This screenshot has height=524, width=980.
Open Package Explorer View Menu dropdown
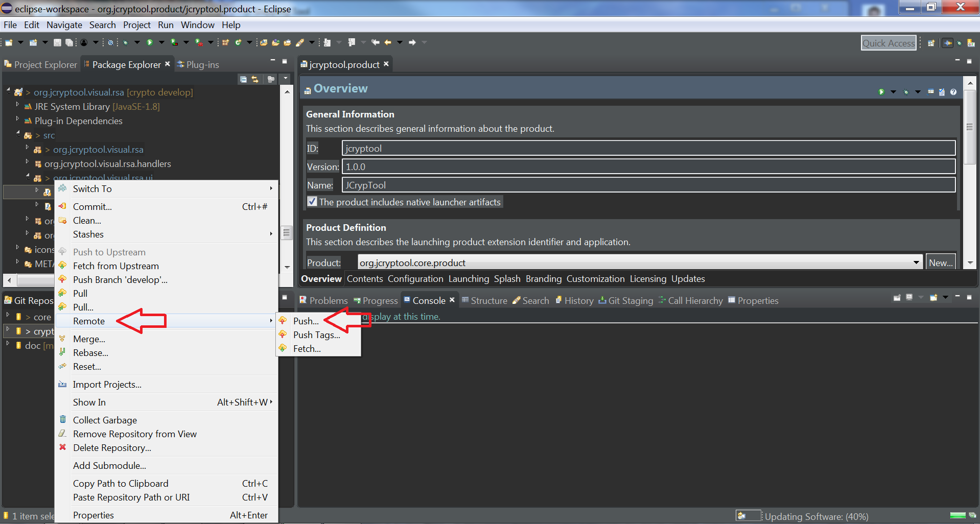(x=286, y=78)
